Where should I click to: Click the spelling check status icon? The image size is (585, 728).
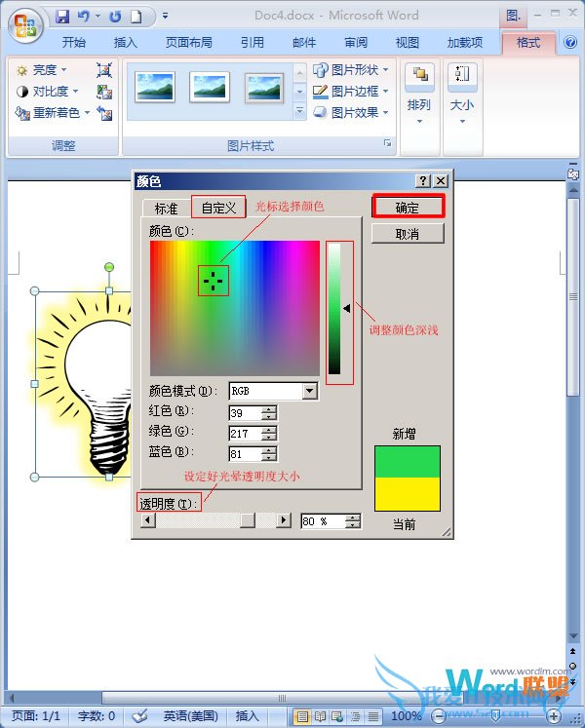click(x=138, y=716)
